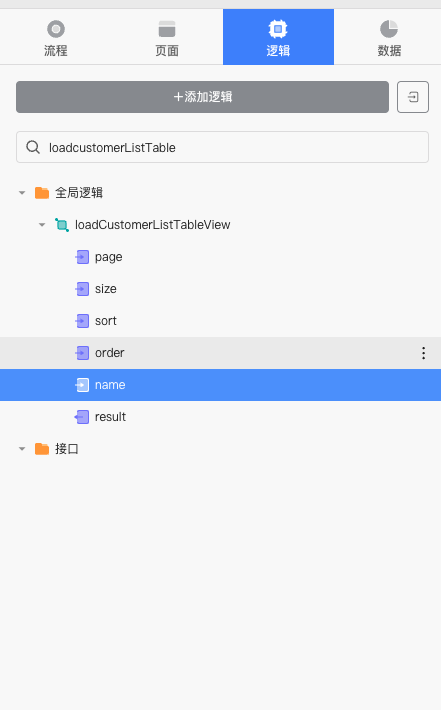Click the import icon button beside 添加逻辑
Image resolution: width=441 pixels, height=710 pixels.
coord(412,97)
